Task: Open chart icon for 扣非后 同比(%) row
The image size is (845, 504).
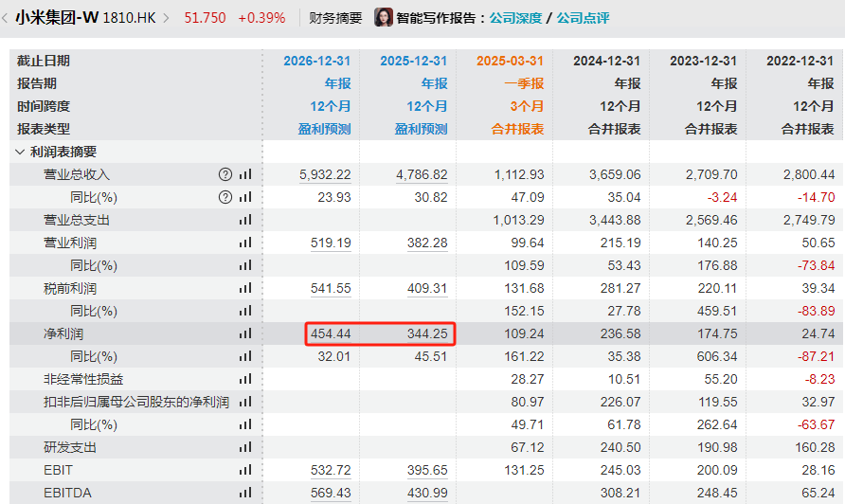Action: 245,424
